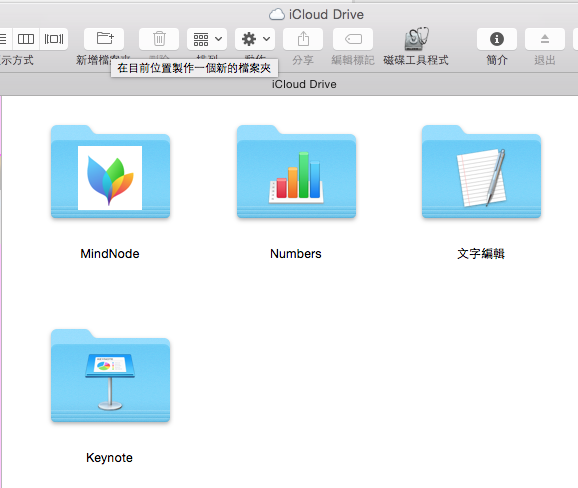This screenshot has height=488, width=578.
Task: Select the Keynote folder name label
Action: 109,458
